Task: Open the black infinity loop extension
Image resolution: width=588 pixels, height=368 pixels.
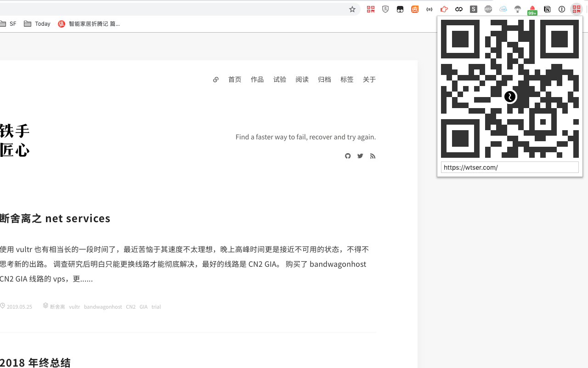Action: pyautogui.click(x=459, y=9)
